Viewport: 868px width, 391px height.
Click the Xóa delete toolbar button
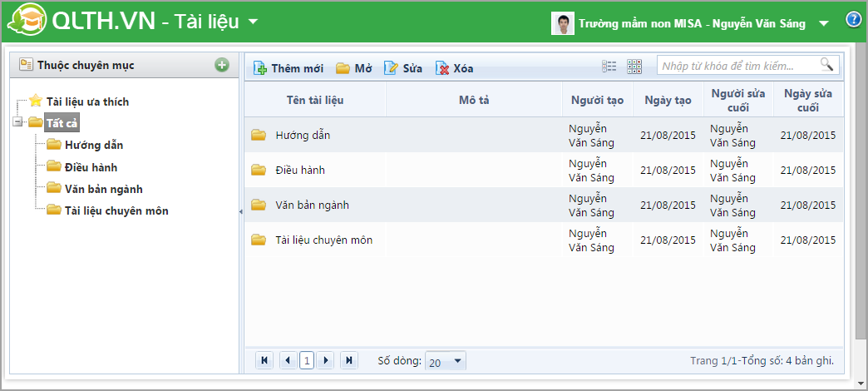[454, 68]
